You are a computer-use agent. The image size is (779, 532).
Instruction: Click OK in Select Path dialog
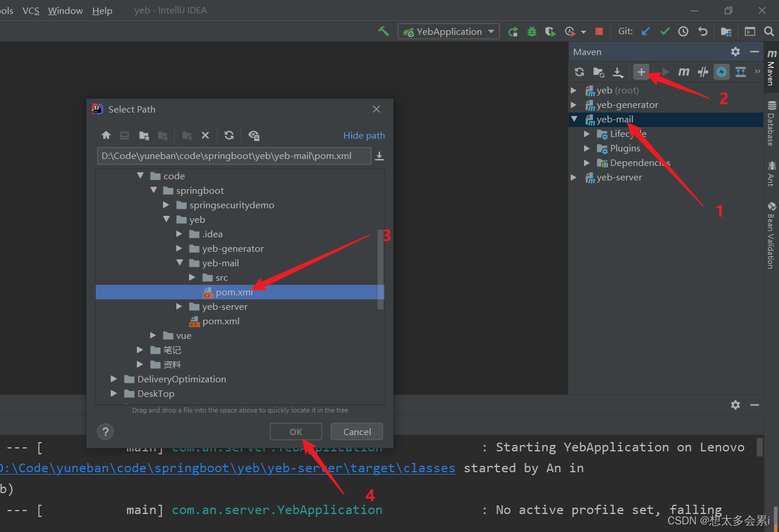296,432
